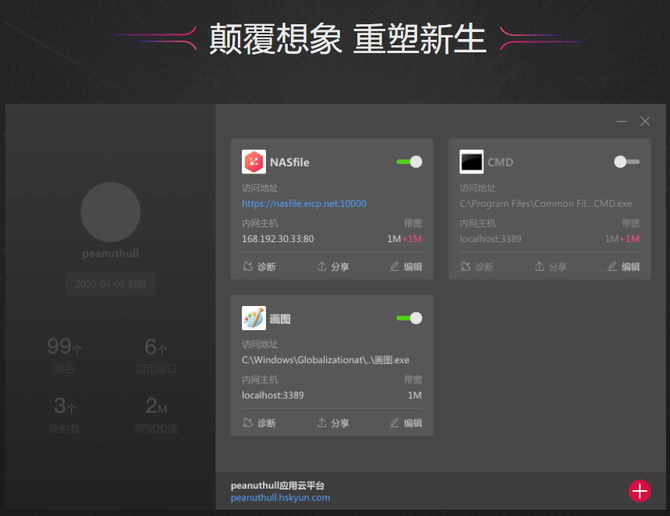Viewport: 670px width, 516px height.
Task: Edit the NASfile mapping via 编辑
Action: point(406,267)
